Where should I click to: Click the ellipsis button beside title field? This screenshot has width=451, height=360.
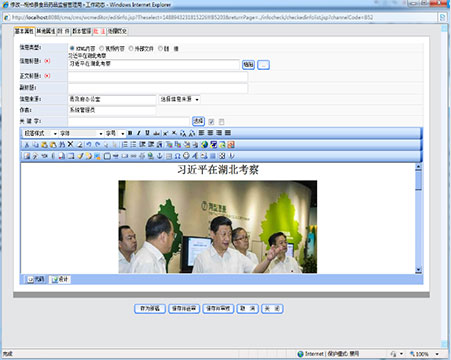[x=263, y=65]
